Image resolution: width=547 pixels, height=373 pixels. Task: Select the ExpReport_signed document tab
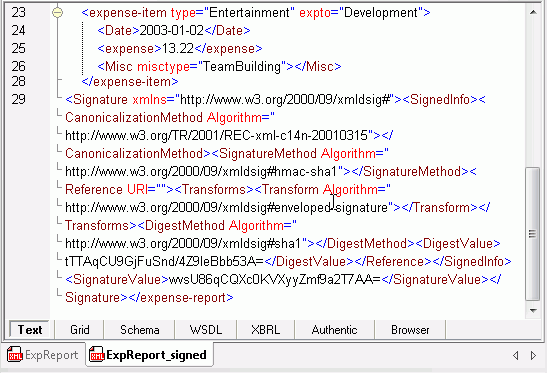(x=150, y=355)
